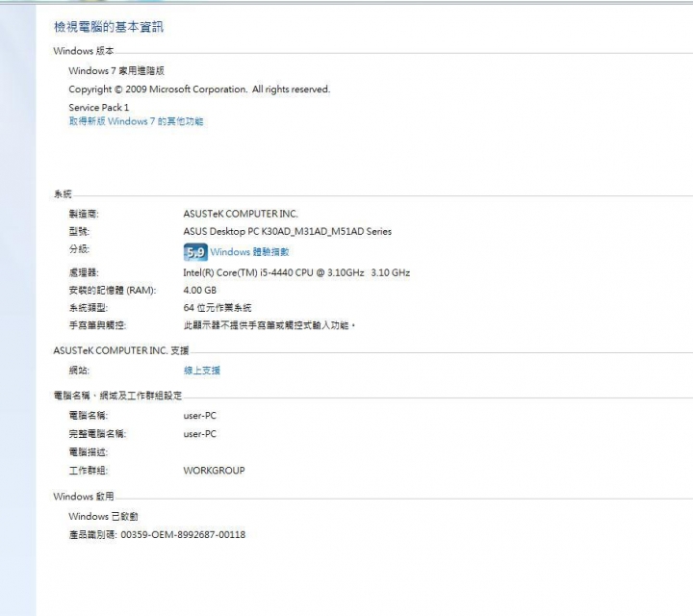Click the 此顯示器不提供手寫筆 pen and touch text
The height and width of the screenshot is (616, 693).
269,325
